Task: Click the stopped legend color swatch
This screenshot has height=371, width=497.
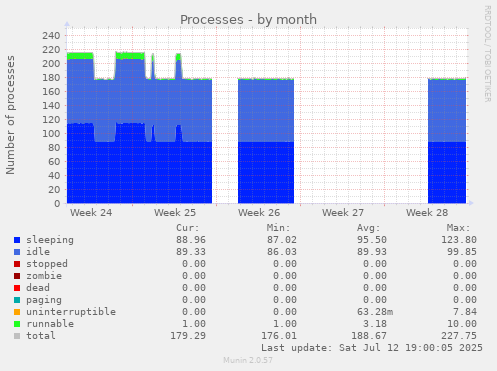Action: pyautogui.click(x=17, y=264)
